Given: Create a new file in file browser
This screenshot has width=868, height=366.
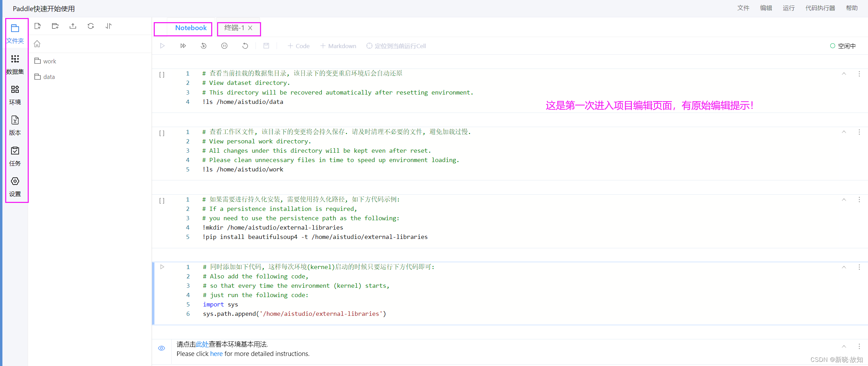Looking at the screenshot, I should tap(38, 26).
